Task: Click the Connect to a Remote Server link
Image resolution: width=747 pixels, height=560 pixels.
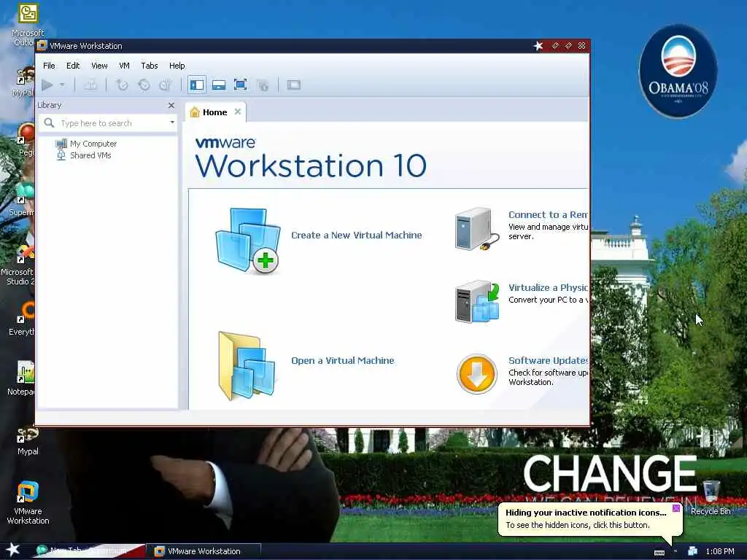Action: pos(549,215)
